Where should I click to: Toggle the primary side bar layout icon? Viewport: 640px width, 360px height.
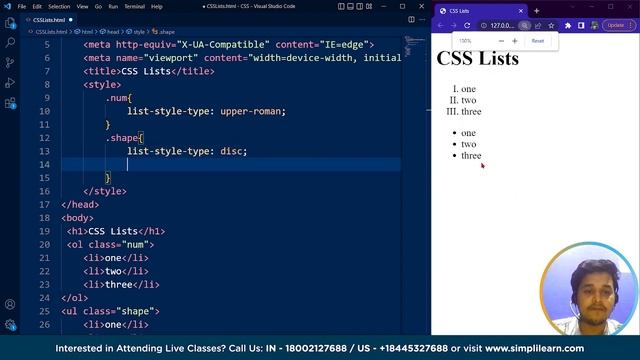pos(341,6)
